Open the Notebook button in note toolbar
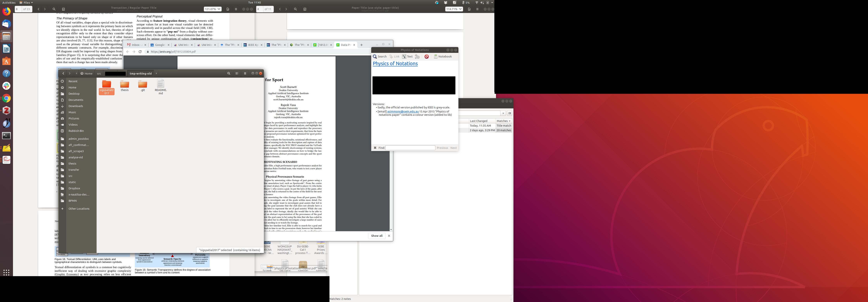 [x=443, y=57]
